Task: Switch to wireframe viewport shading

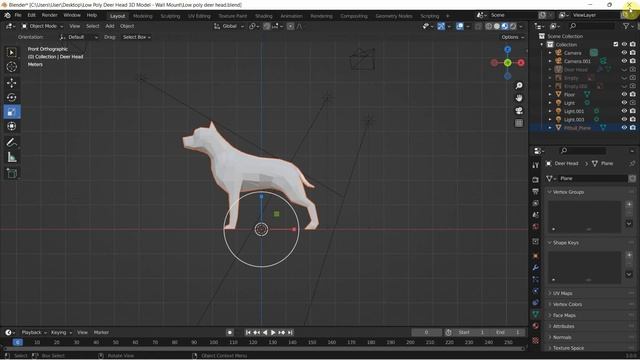Action: pyautogui.click(x=489, y=26)
